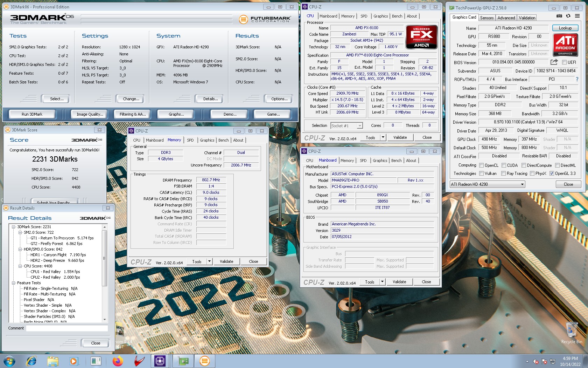Screen dimensions: 588x368
Task: Click the Graphs... button in 3DMark06
Action: [176, 114]
